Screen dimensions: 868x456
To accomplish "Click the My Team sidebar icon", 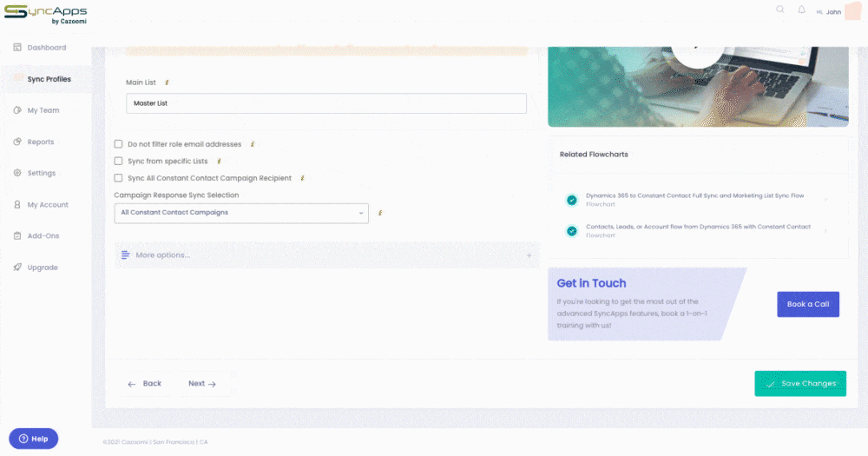I will pyautogui.click(x=17, y=110).
